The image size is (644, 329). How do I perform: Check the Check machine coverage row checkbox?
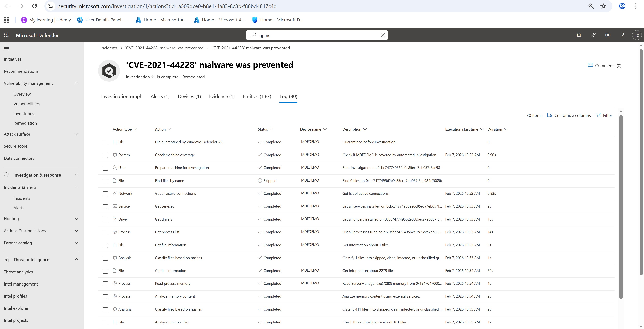tap(105, 155)
